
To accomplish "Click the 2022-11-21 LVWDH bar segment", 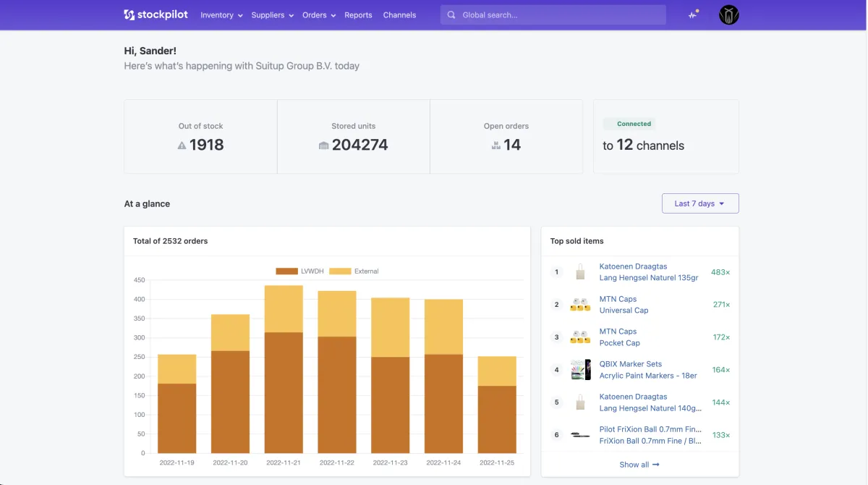I will tap(284, 391).
